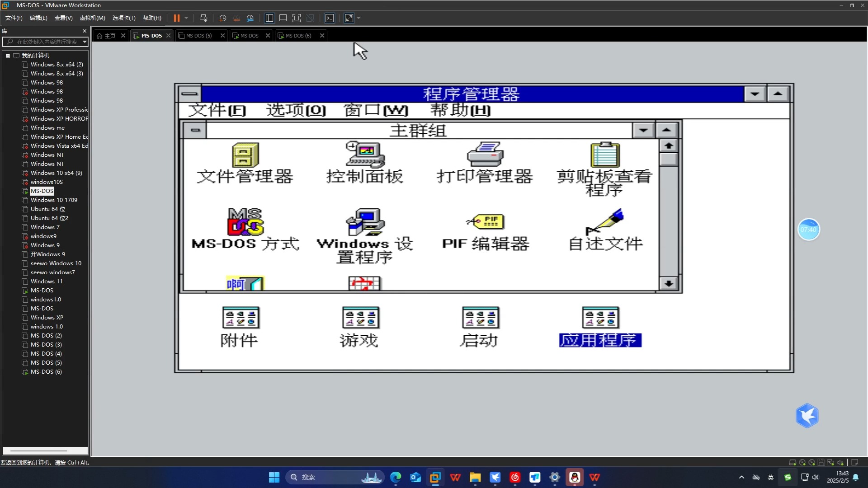
Task: Select Windows Vista x64 in library
Action: coord(59,146)
